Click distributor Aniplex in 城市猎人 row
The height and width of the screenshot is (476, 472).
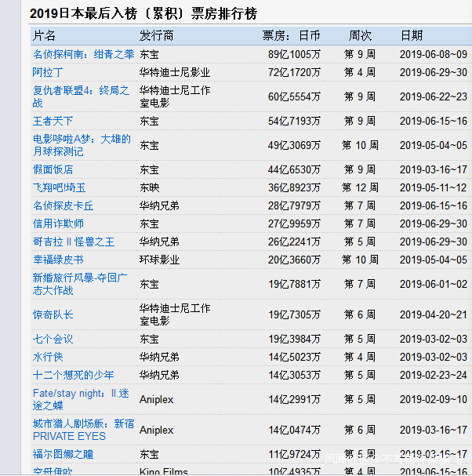(x=156, y=431)
